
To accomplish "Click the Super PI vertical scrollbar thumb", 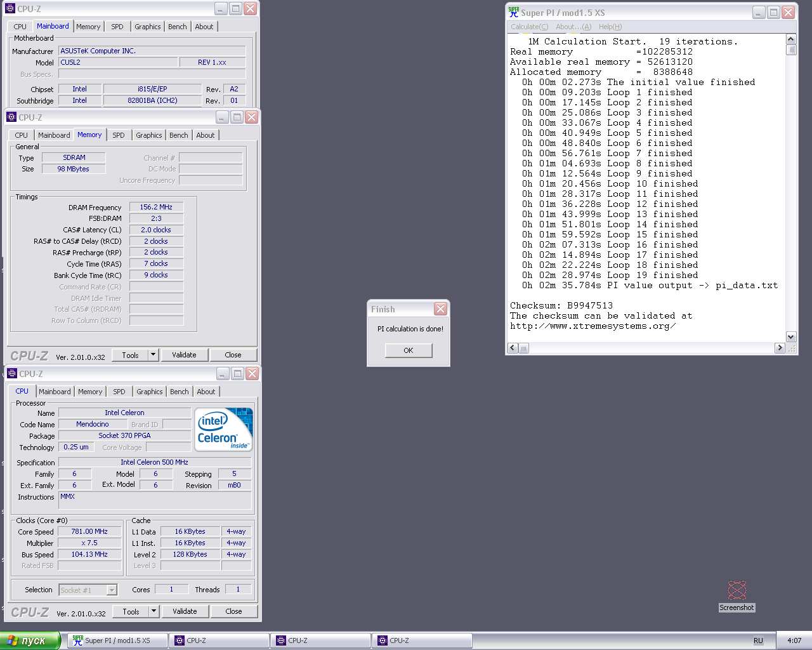I will click(791, 50).
